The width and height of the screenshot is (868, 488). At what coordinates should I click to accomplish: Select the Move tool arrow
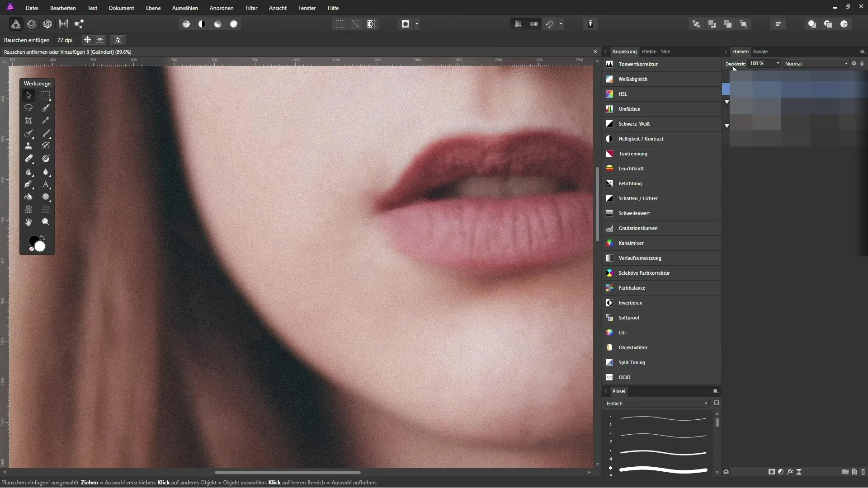[x=28, y=95]
